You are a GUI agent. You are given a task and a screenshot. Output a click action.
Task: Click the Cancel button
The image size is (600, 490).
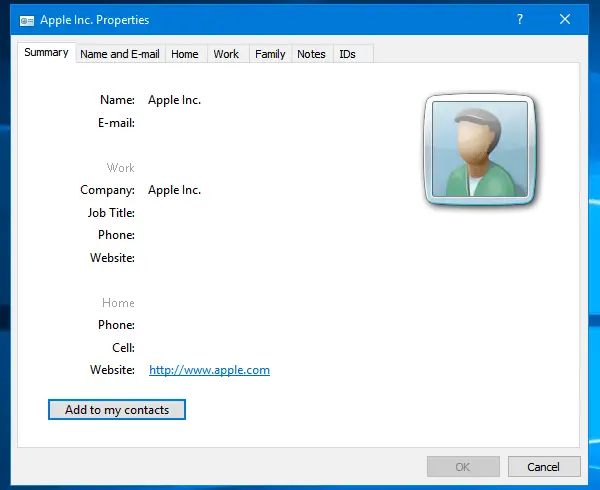pos(544,467)
